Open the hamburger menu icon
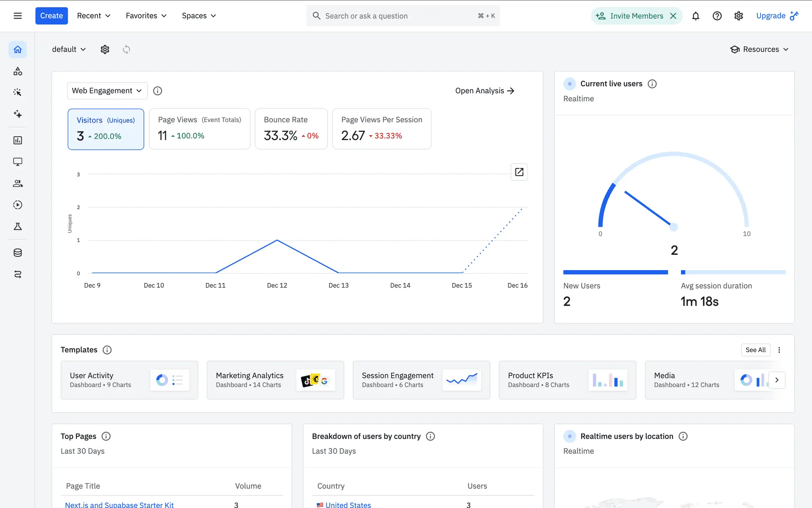The image size is (812, 508). [x=17, y=16]
